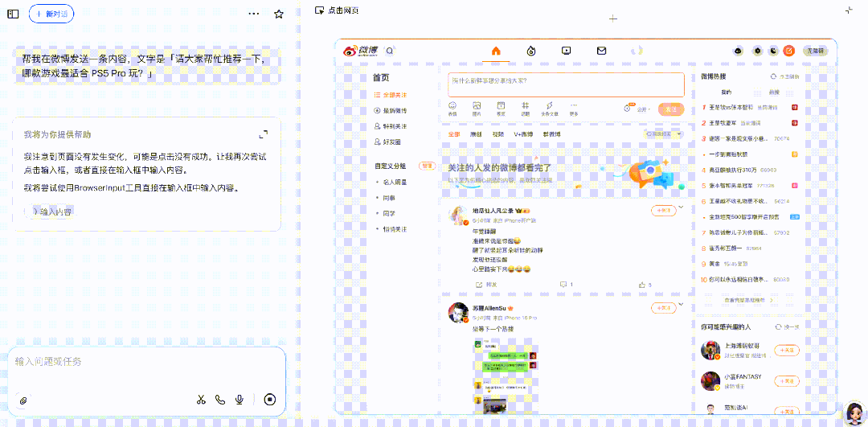Click the 输入内容 step chip
This screenshot has width=868, height=427.
[51, 211]
